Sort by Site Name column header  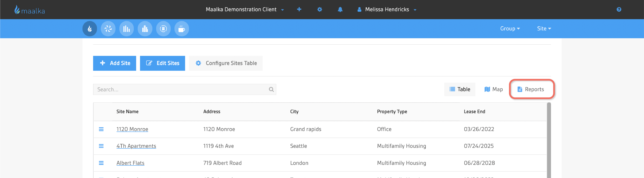127,112
